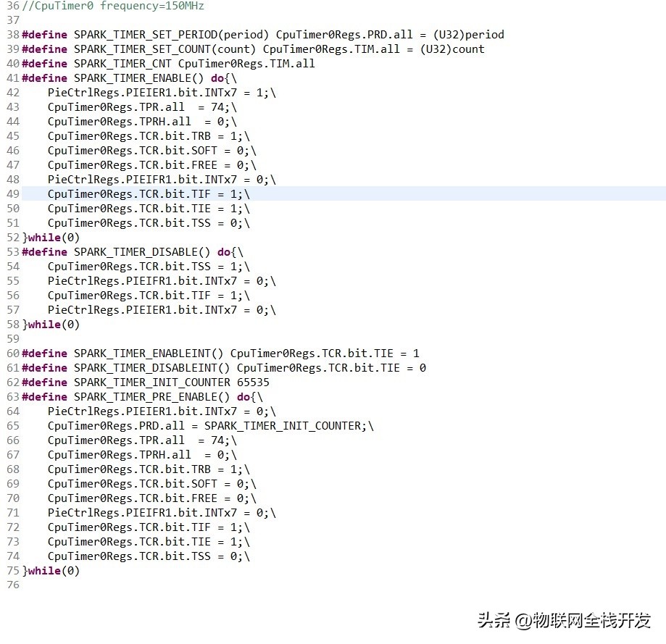Click line 54 TCR.bit.TSS = 1 statement
The image size is (666, 644).
pos(149,267)
